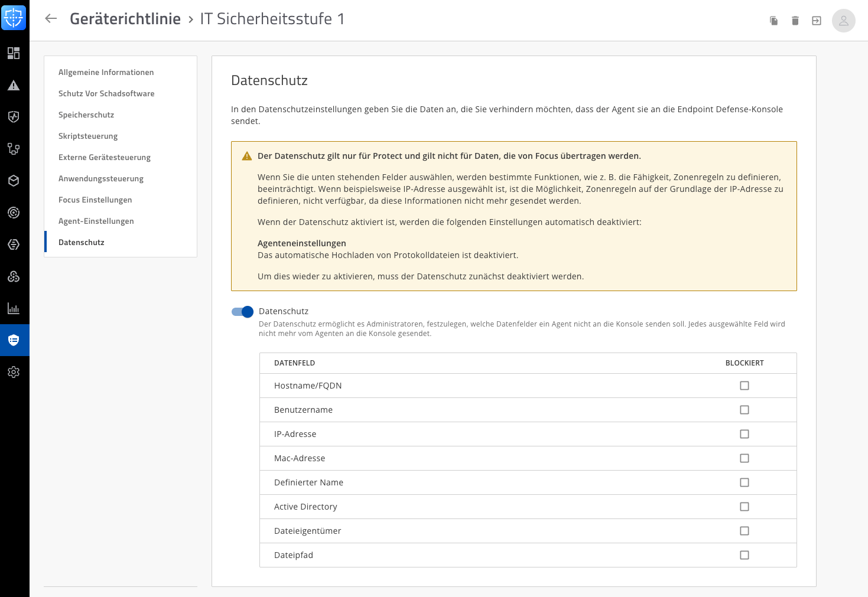The height and width of the screenshot is (597, 868).
Task: Go back using the left arrow
Action: 51,19
